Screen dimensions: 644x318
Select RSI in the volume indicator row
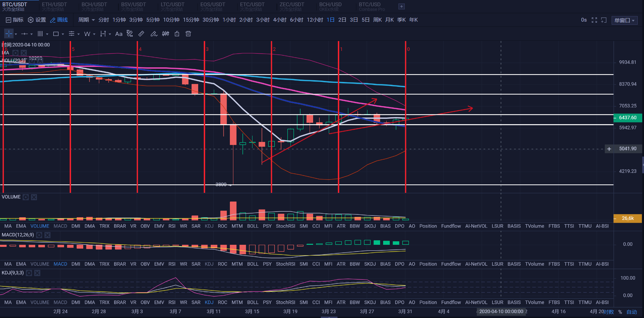pyautogui.click(x=172, y=226)
